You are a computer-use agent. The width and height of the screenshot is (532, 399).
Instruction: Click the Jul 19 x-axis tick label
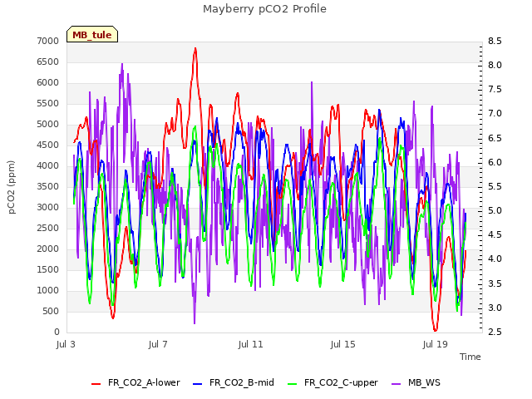click(x=436, y=344)
